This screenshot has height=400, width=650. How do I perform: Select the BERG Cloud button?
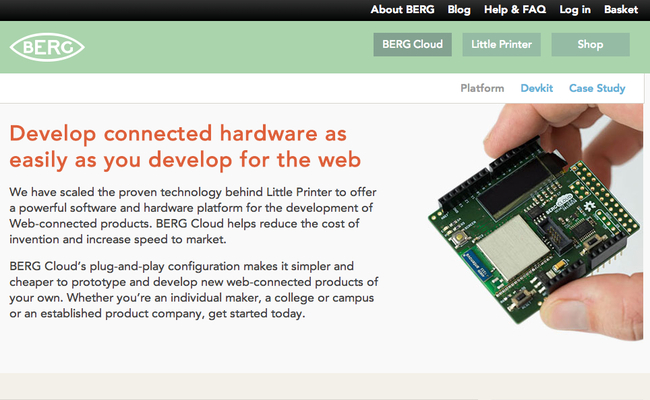[x=412, y=44]
